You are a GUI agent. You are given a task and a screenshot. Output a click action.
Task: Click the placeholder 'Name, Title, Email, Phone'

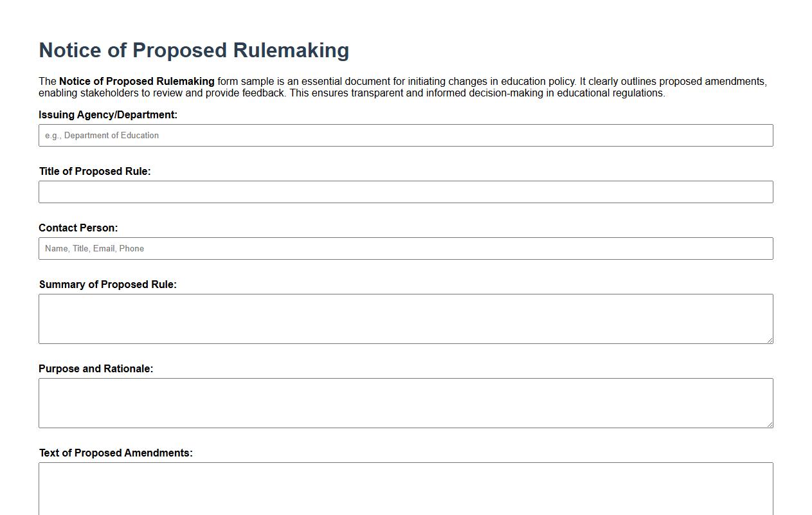(94, 248)
